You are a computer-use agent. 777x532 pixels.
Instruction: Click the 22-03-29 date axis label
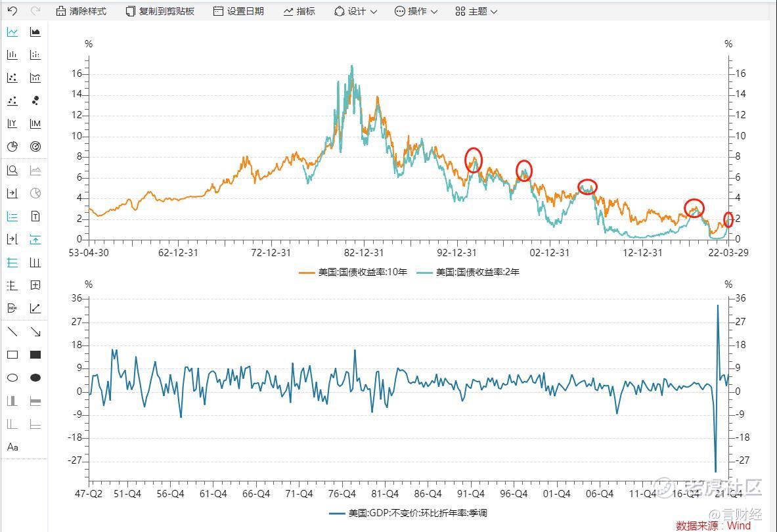click(728, 253)
